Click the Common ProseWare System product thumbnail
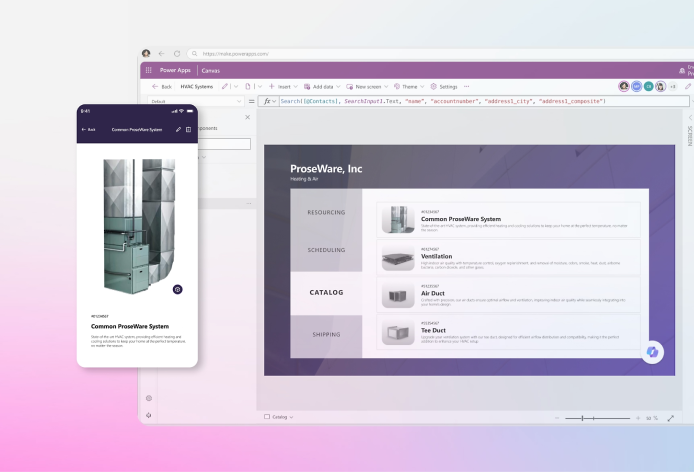This screenshot has width=694, height=472. pyautogui.click(x=398, y=220)
